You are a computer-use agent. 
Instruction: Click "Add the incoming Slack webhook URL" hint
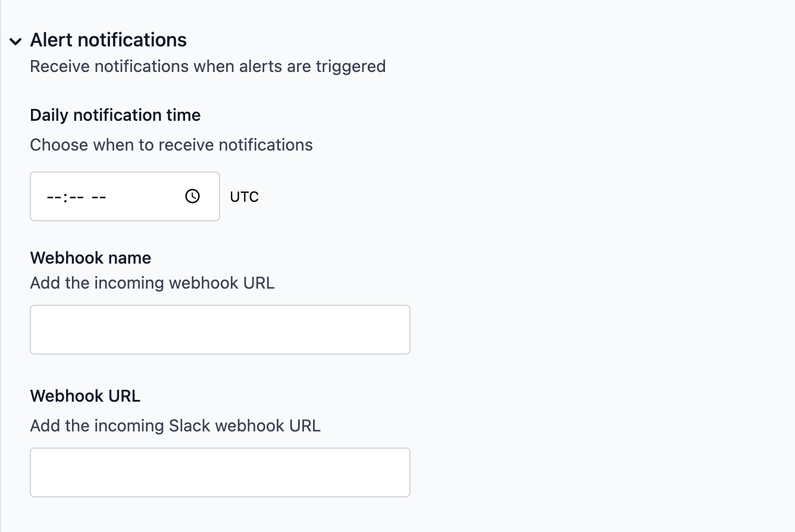[175, 425]
